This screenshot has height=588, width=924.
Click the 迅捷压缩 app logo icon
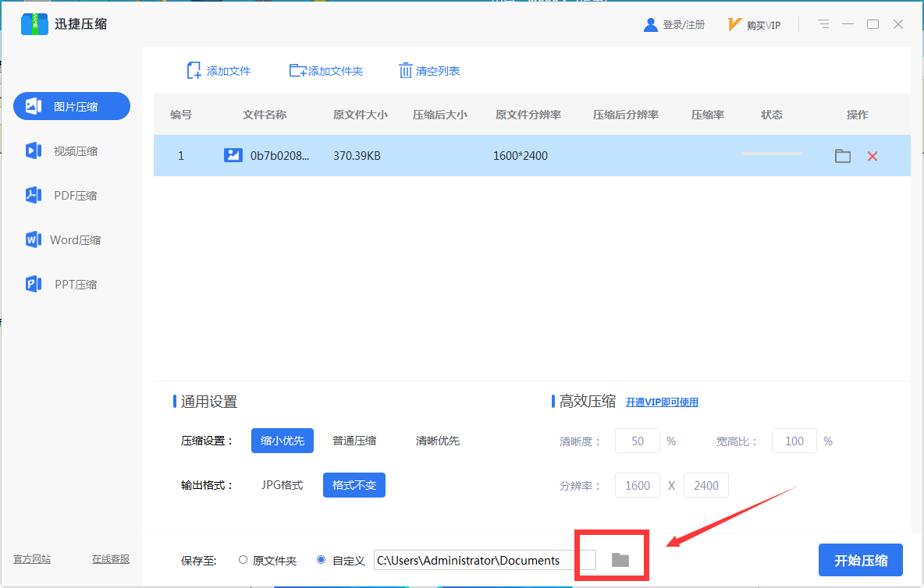(34, 24)
